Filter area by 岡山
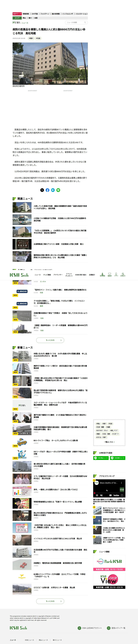The image size is (138, 644). coord(24,18)
